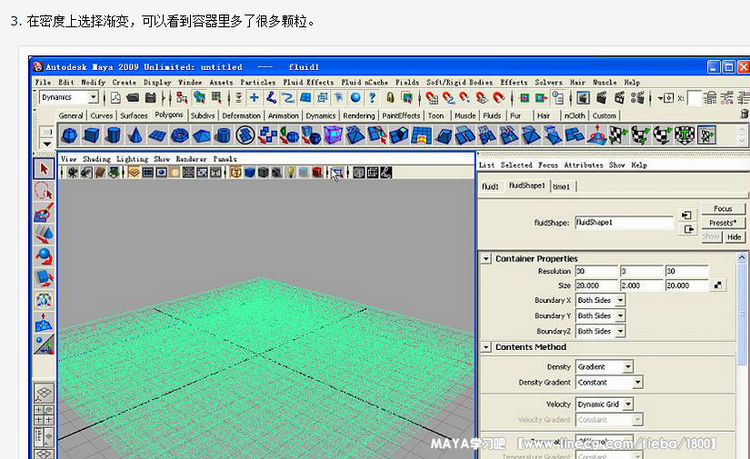
Task: Toggle smooth shade all blue cube icon
Action: pos(249,172)
